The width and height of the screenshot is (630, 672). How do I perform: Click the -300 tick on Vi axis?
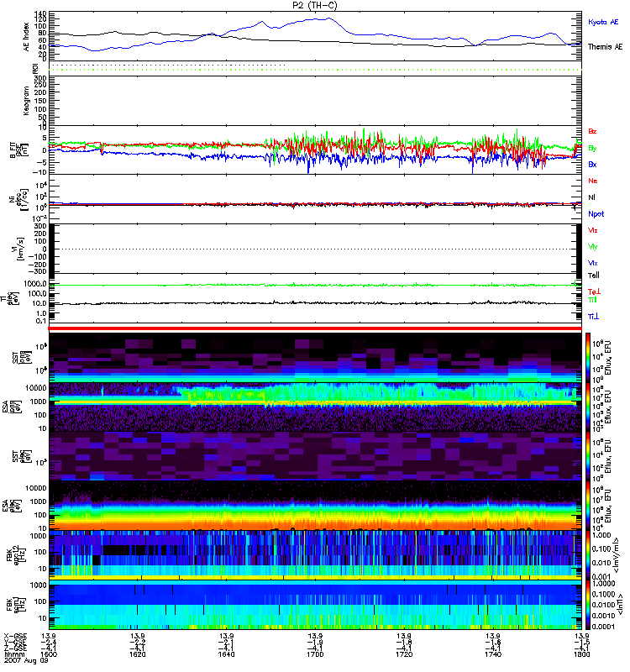pyautogui.click(x=35, y=271)
